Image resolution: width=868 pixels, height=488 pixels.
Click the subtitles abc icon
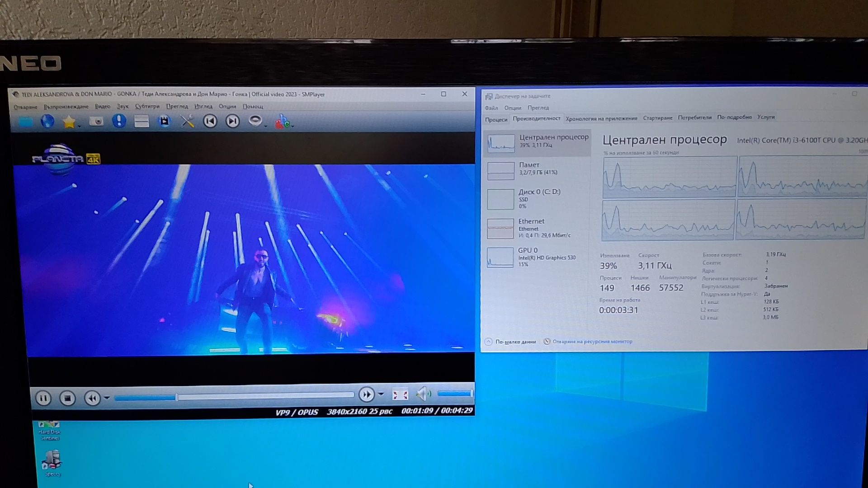pos(282,122)
